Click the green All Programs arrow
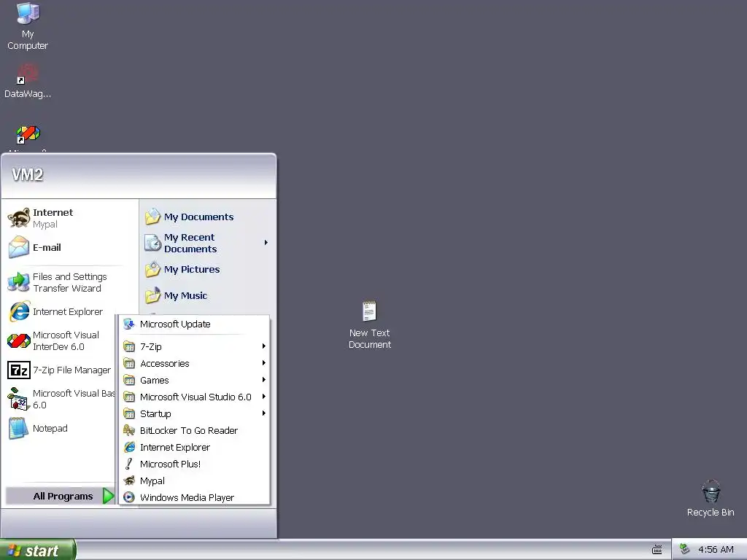The height and width of the screenshot is (560, 747). coord(109,496)
